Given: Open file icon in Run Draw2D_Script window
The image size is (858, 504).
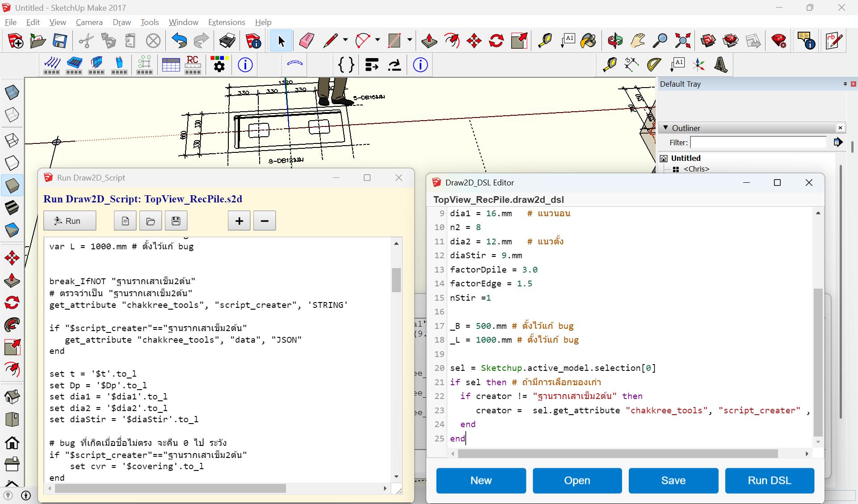Looking at the screenshot, I should pyautogui.click(x=151, y=221).
